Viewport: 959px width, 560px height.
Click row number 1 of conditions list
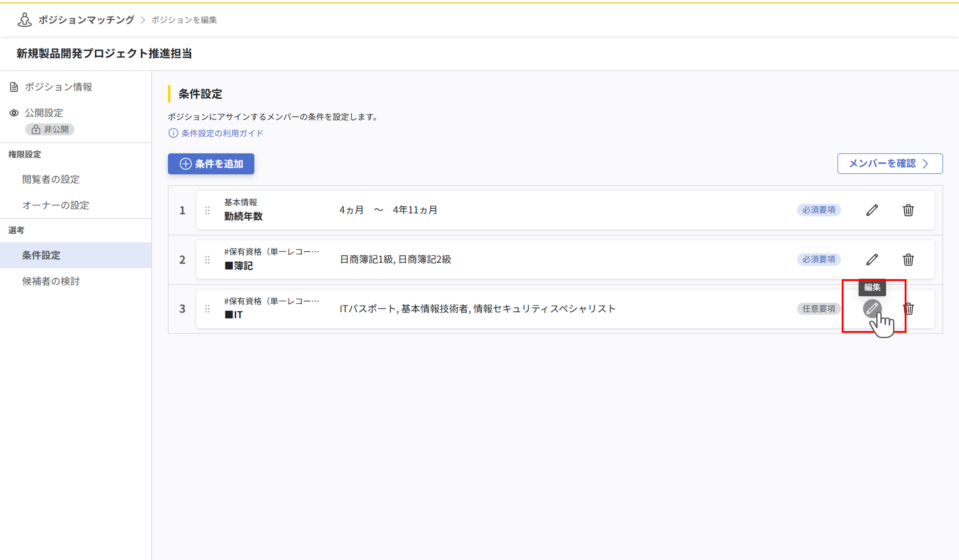click(182, 210)
